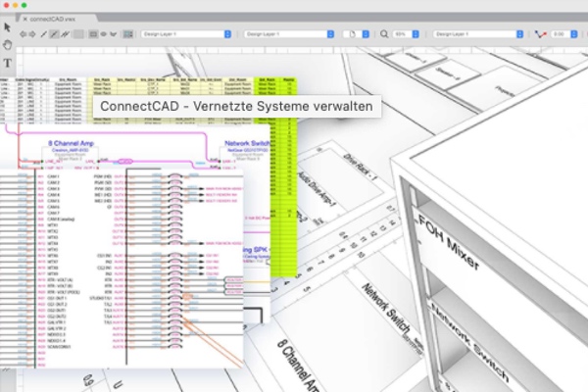Select the arrow Selection tool
588x392 pixels.
(7, 27)
